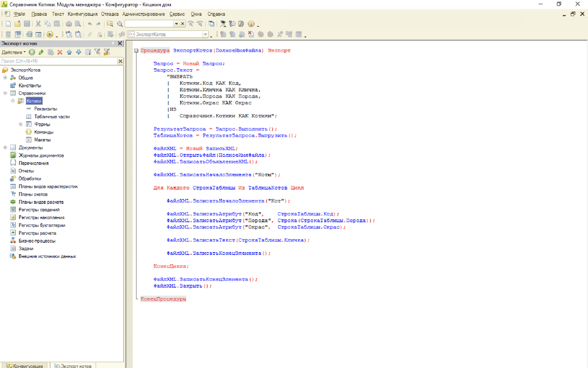Click the red X delete icon

coord(60,52)
